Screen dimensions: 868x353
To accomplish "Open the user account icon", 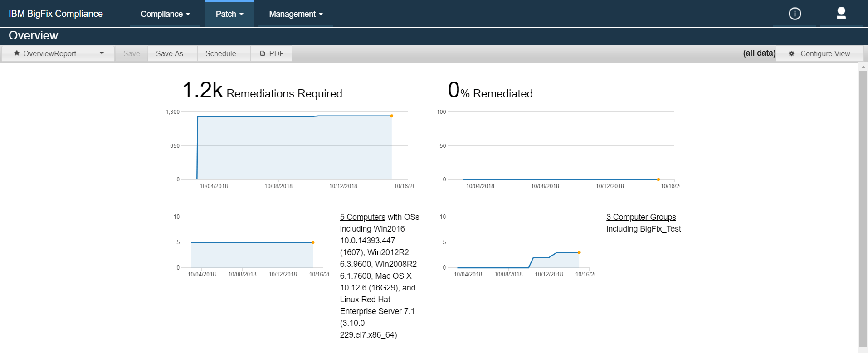I will pyautogui.click(x=841, y=13).
